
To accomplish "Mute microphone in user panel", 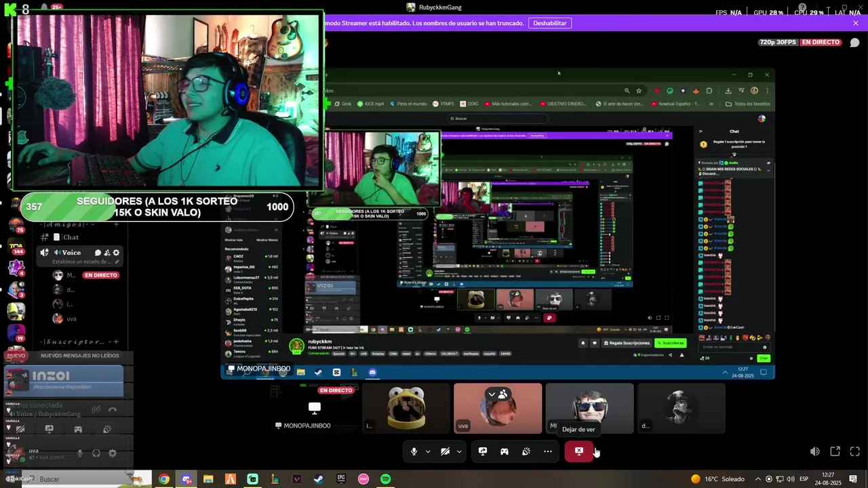I will pos(80,453).
